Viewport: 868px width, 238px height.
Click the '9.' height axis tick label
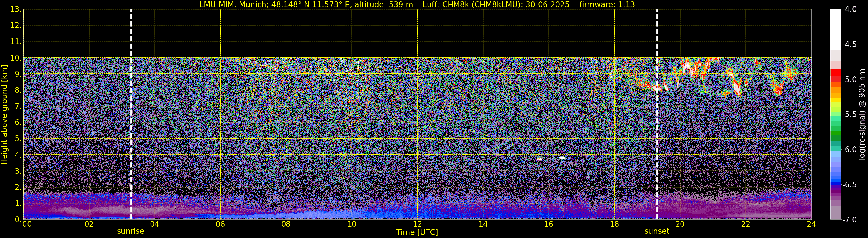tap(18, 74)
